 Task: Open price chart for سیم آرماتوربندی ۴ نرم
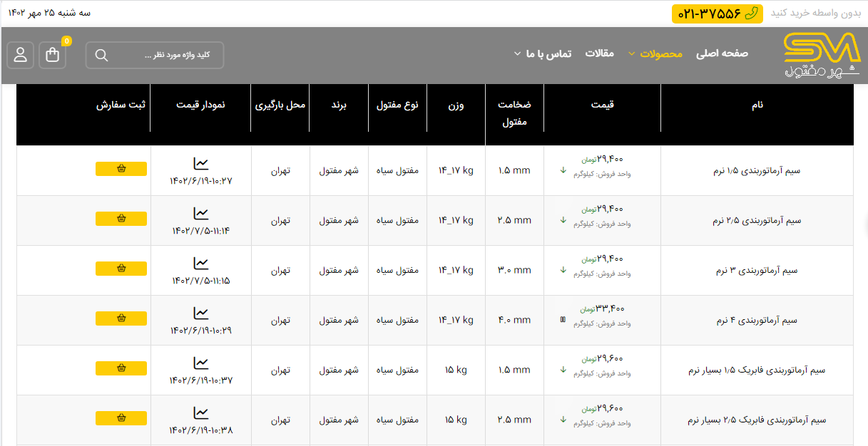[201, 313]
